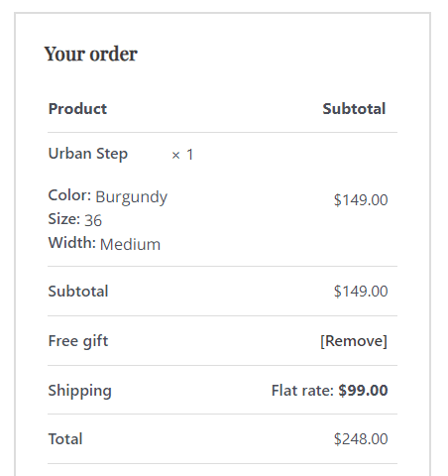Click the order total $248.00
This screenshot has height=476, width=448.
tap(361, 439)
